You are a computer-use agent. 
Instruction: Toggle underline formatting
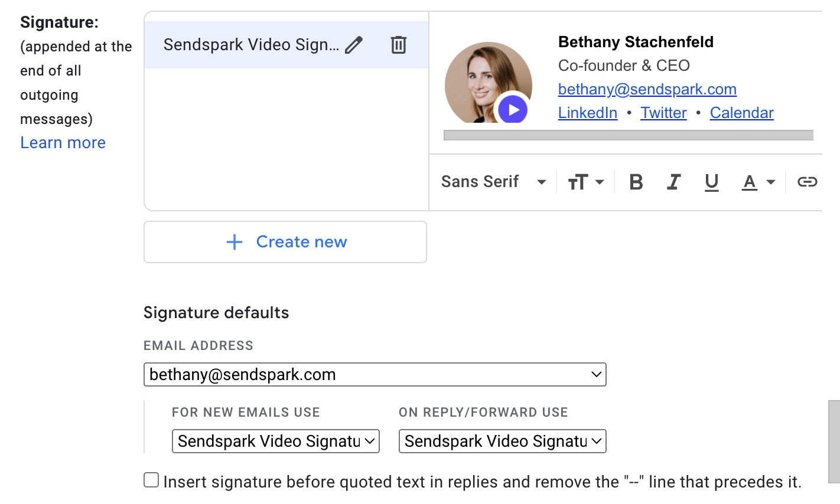(712, 182)
